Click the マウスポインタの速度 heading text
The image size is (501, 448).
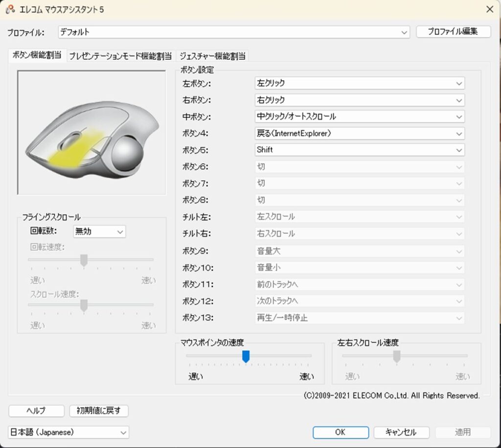pos(212,343)
